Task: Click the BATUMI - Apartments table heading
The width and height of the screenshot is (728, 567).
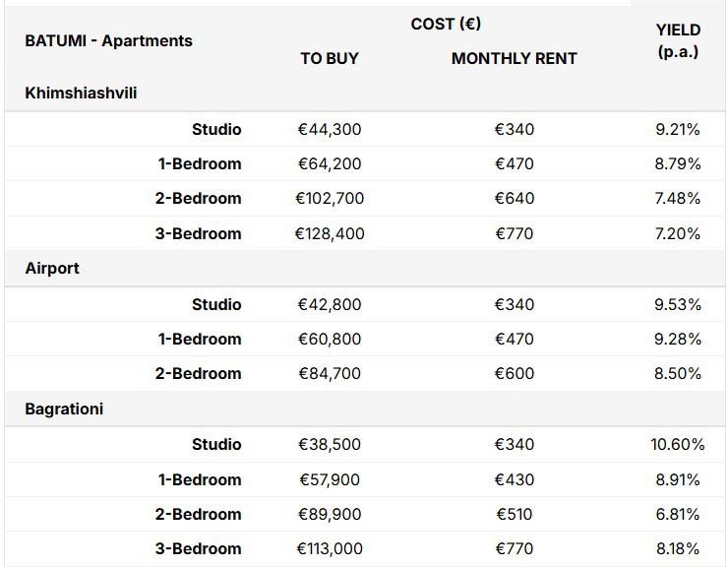Action: (x=108, y=41)
